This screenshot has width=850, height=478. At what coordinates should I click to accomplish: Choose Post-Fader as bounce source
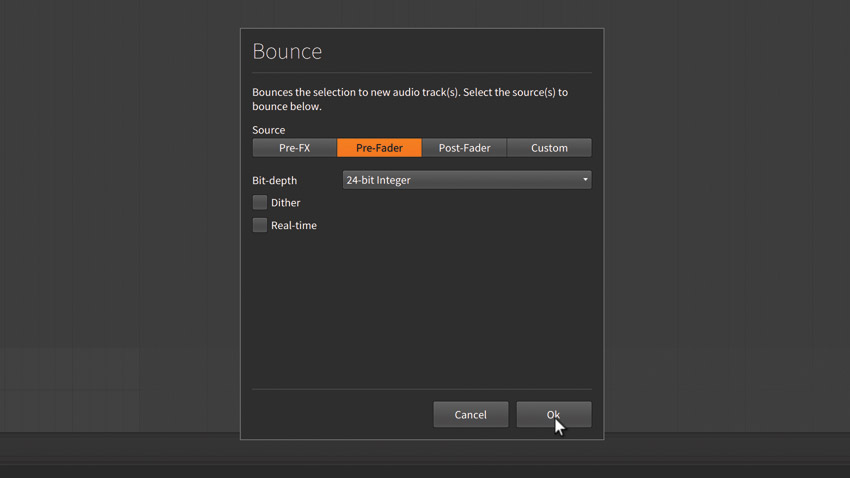465,147
